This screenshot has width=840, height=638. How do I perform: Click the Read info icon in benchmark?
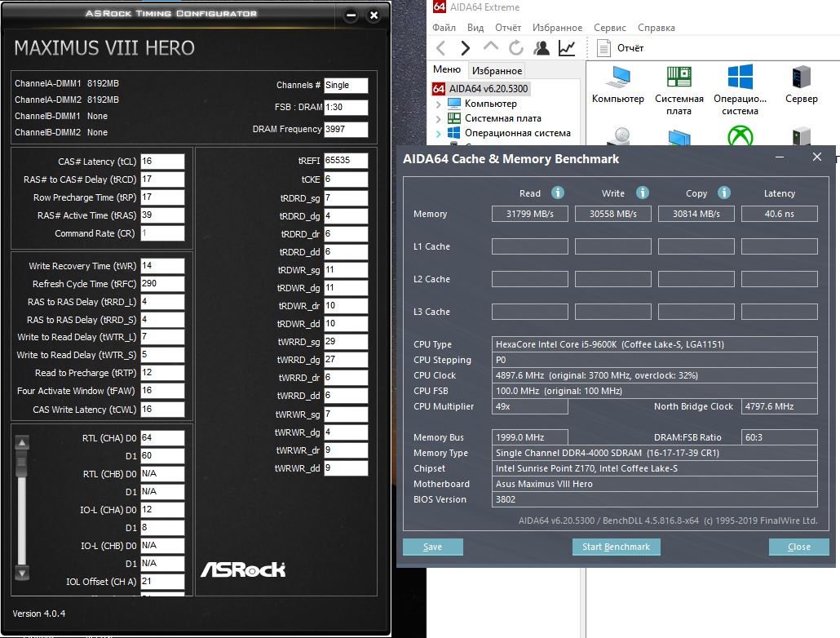(558, 193)
